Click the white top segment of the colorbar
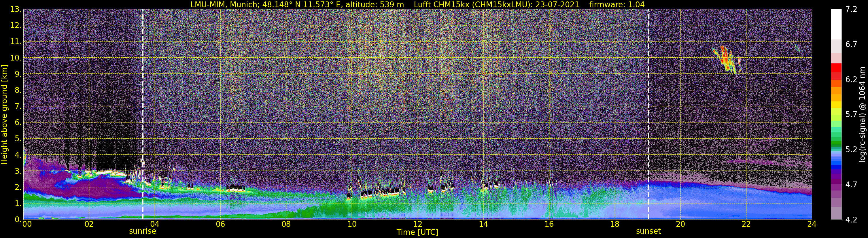Screen dimensions: 868x238 pos(836,24)
